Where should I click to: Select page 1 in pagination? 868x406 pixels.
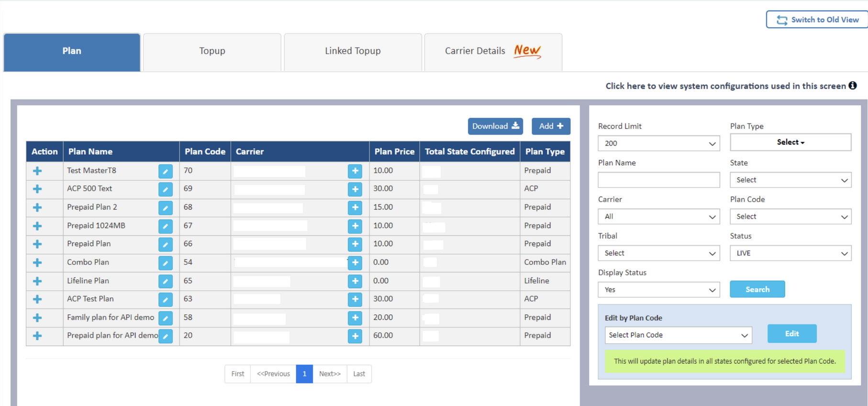pyautogui.click(x=304, y=374)
